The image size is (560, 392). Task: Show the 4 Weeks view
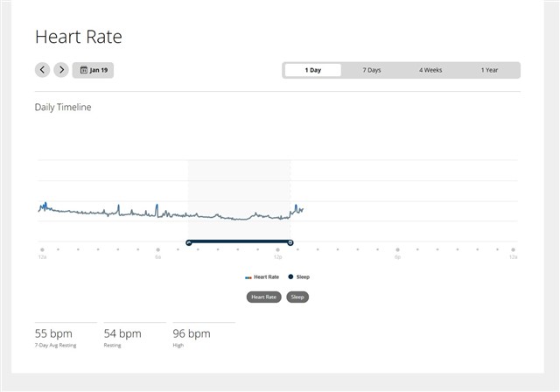click(x=430, y=70)
